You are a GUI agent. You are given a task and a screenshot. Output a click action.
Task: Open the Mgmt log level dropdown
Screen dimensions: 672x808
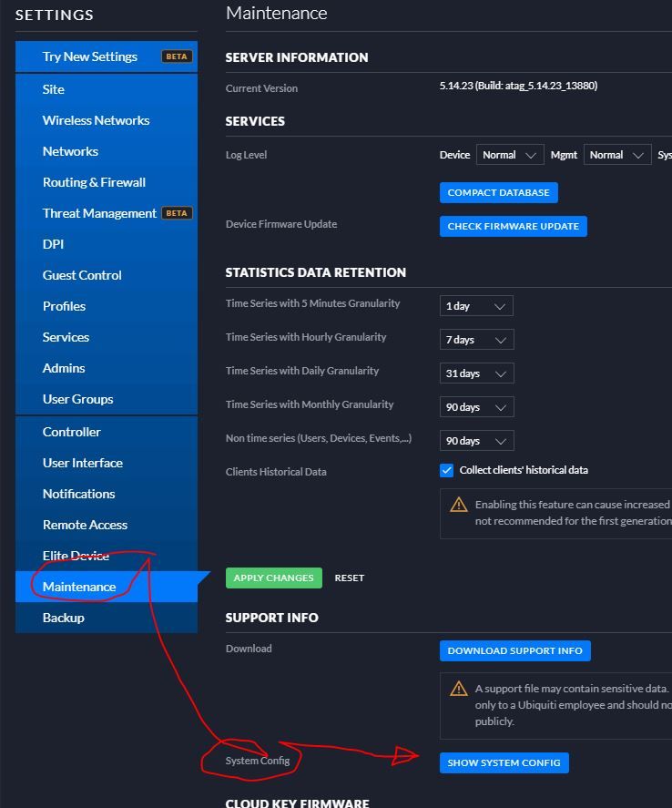click(x=617, y=155)
